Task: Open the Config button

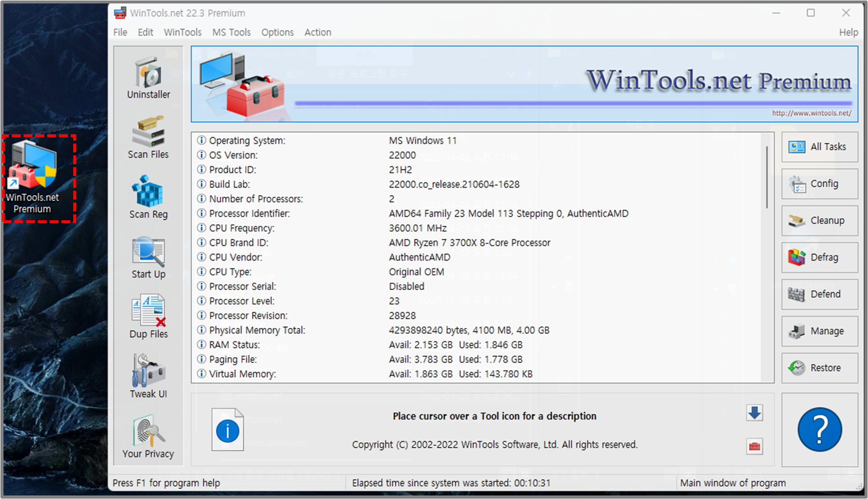Action: pos(819,183)
